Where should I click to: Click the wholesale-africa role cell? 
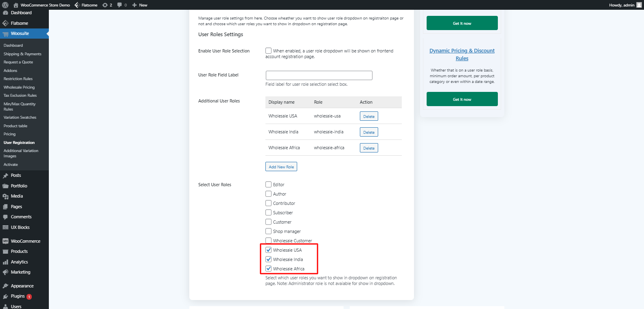pyautogui.click(x=329, y=148)
